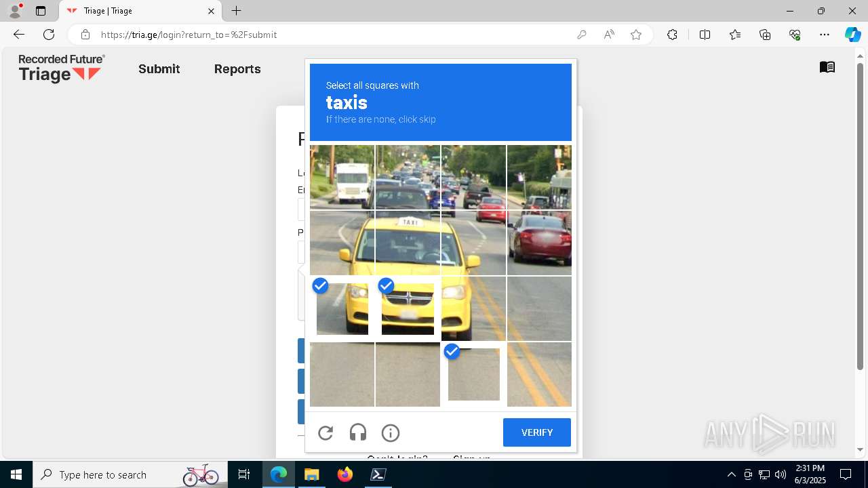Click the captcha refresh challenge icon
Image resolution: width=868 pixels, height=488 pixels.
pyautogui.click(x=325, y=432)
